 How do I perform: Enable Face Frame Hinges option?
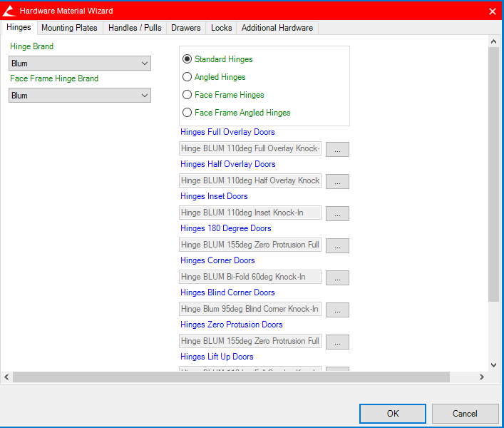tap(187, 95)
